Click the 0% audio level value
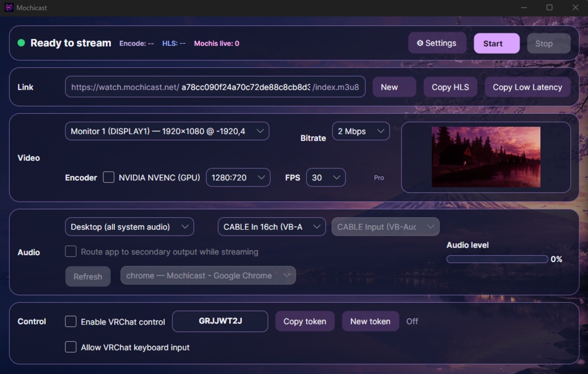Screen dimensions: 588x374 (556, 259)
